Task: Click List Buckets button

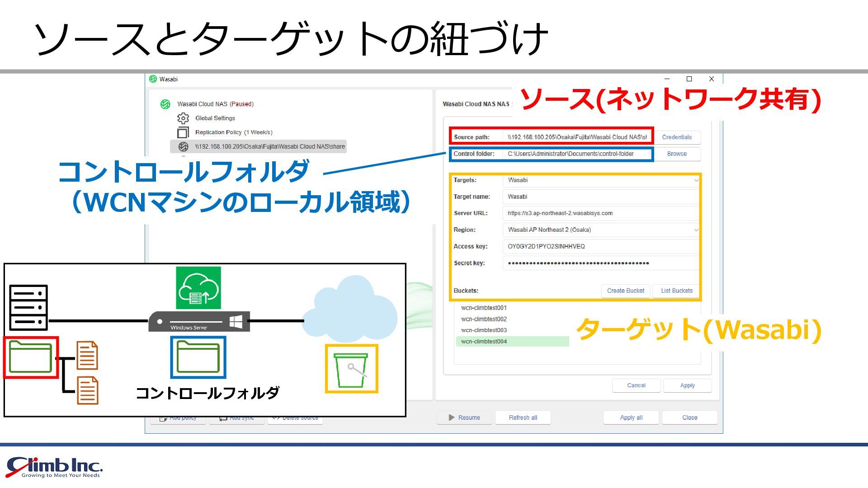Action: 676,291
